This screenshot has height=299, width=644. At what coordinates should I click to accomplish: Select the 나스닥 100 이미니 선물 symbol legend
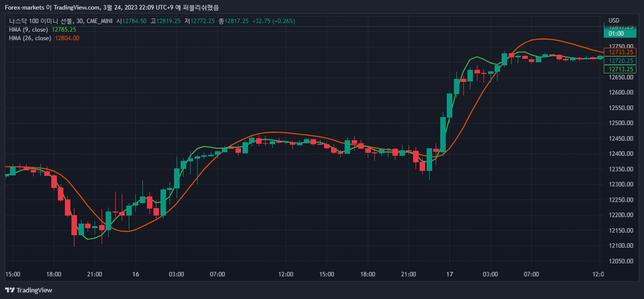click(x=61, y=21)
